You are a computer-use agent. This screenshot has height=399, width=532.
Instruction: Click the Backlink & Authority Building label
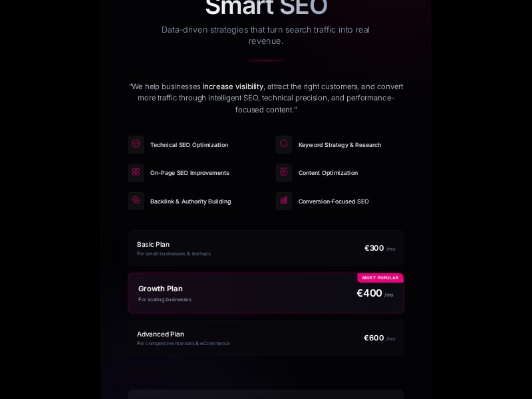[x=190, y=201]
